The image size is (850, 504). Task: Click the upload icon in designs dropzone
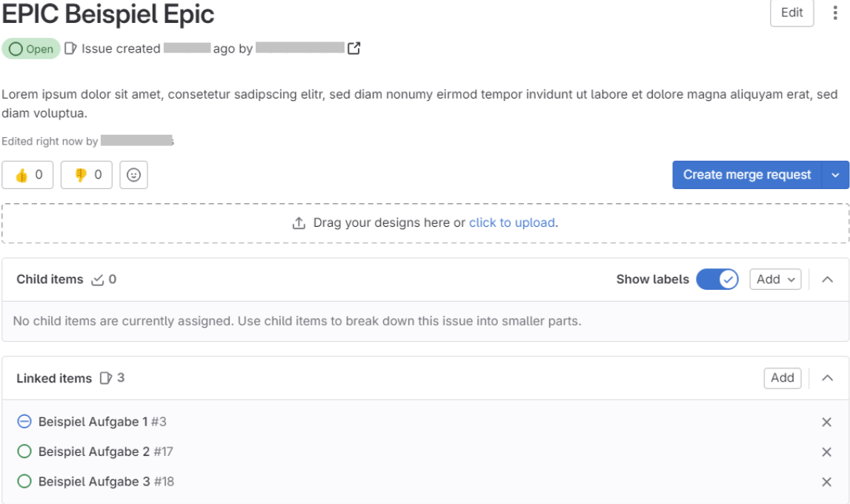tap(299, 223)
